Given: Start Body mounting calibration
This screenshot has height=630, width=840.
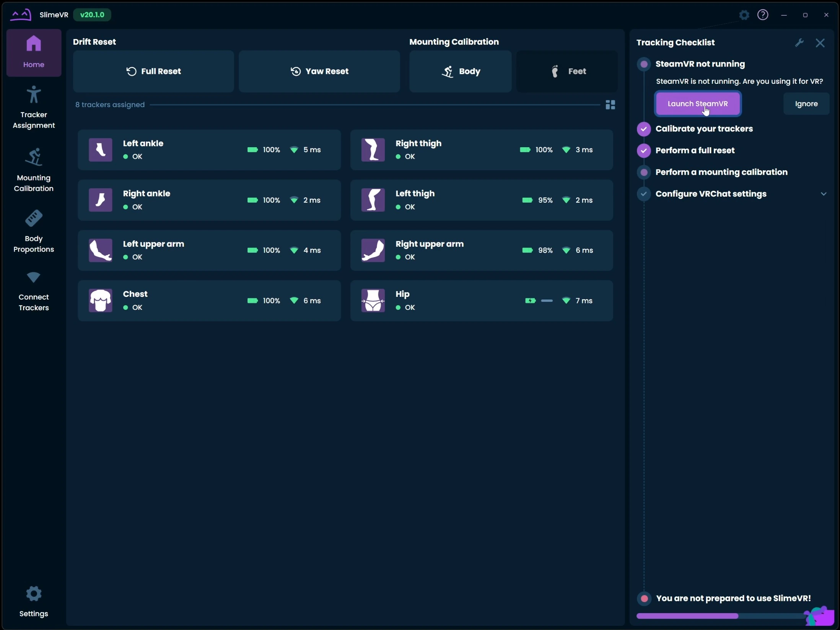Looking at the screenshot, I should pyautogui.click(x=461, y=71).
